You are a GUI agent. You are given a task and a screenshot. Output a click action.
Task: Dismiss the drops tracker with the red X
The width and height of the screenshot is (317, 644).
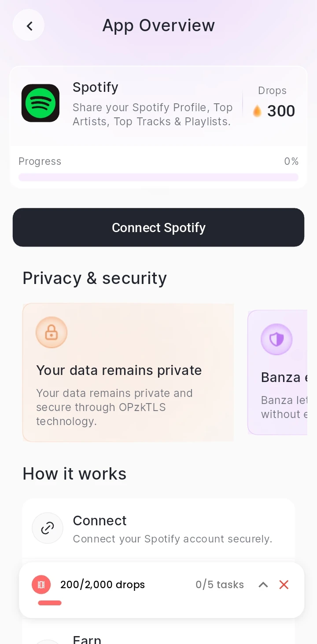pyautogui.click(x=284, y=585)
